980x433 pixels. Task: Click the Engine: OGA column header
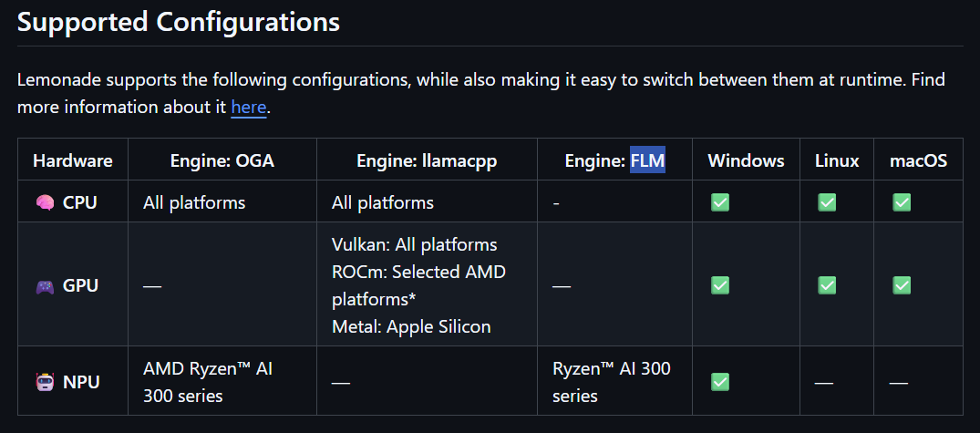[222, 161]
